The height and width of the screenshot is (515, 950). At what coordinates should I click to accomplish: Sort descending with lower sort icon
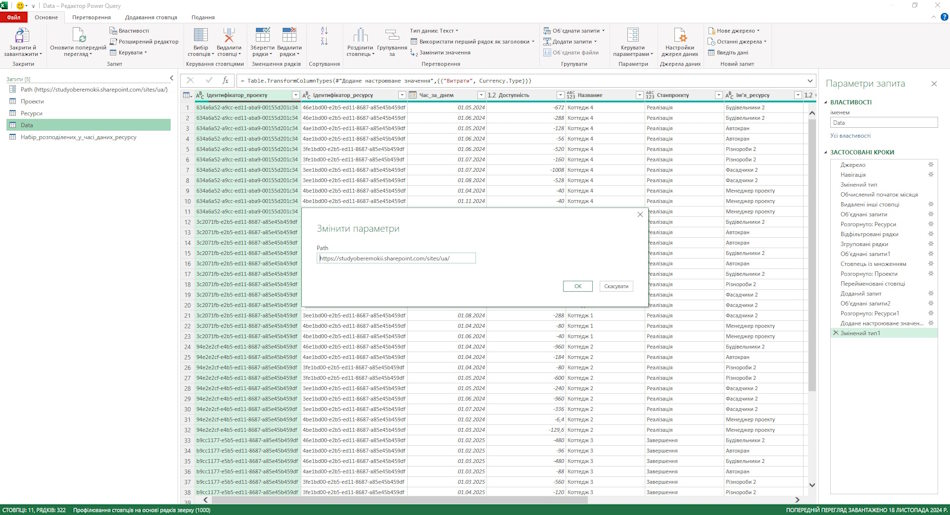(x=324, y=41)
